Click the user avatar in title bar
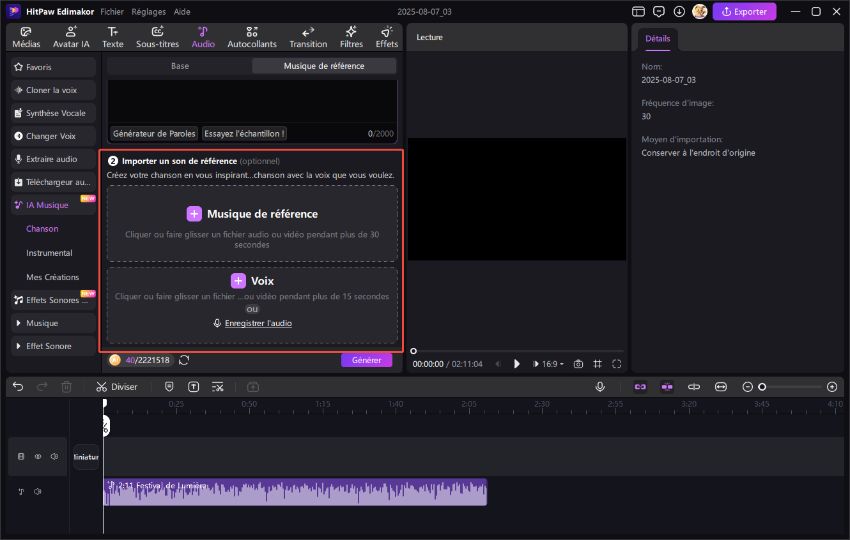850x540 pixels. [699, 11]
